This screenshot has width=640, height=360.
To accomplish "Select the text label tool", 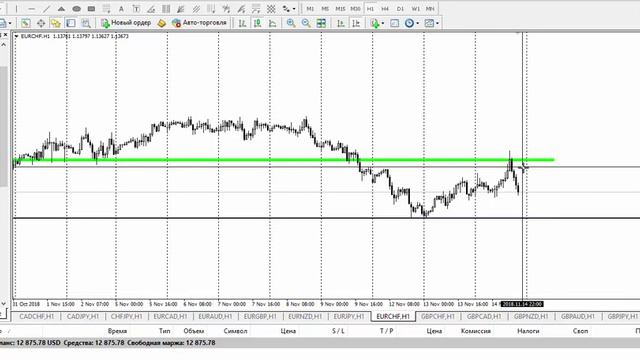I will coord(136,9).
